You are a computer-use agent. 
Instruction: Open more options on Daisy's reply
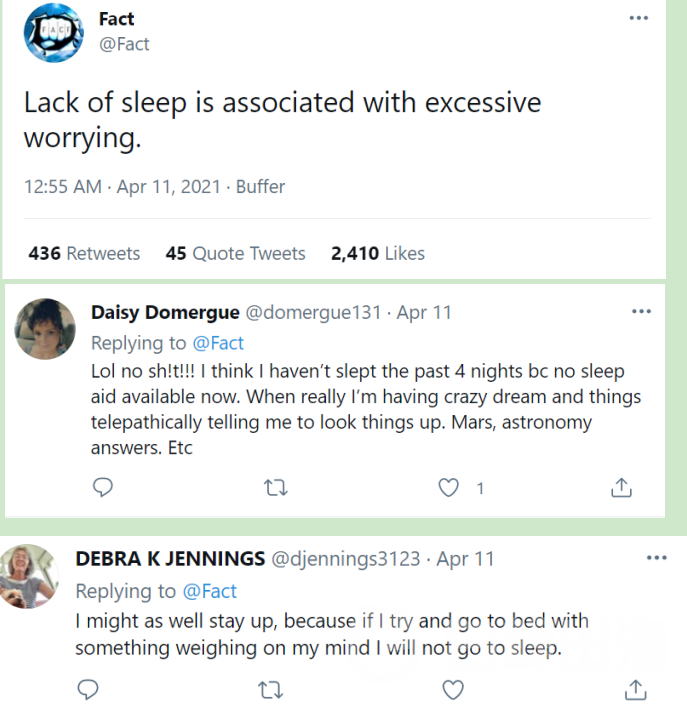coord(641,311)
